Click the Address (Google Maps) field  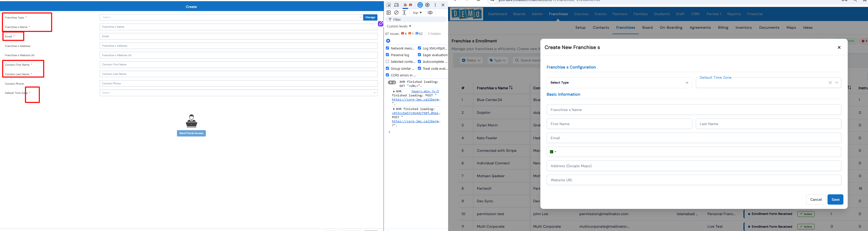click(694, 166)
